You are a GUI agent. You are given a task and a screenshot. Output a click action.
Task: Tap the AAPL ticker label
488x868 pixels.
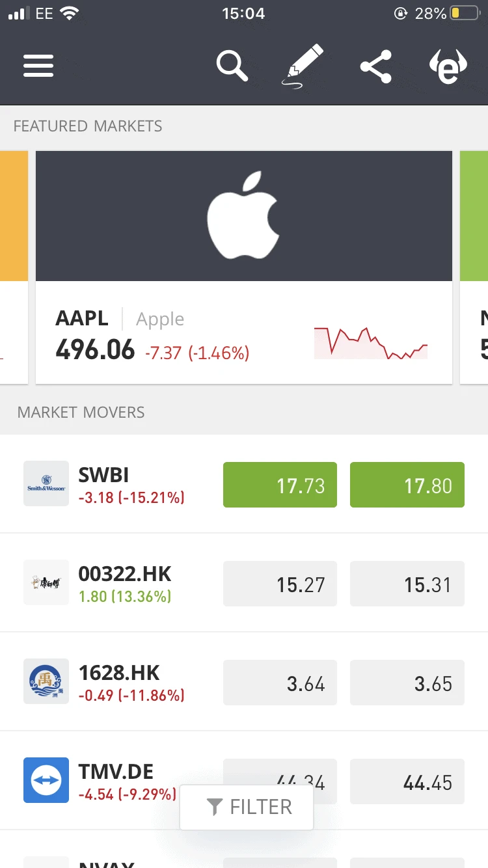click(82, 319)
